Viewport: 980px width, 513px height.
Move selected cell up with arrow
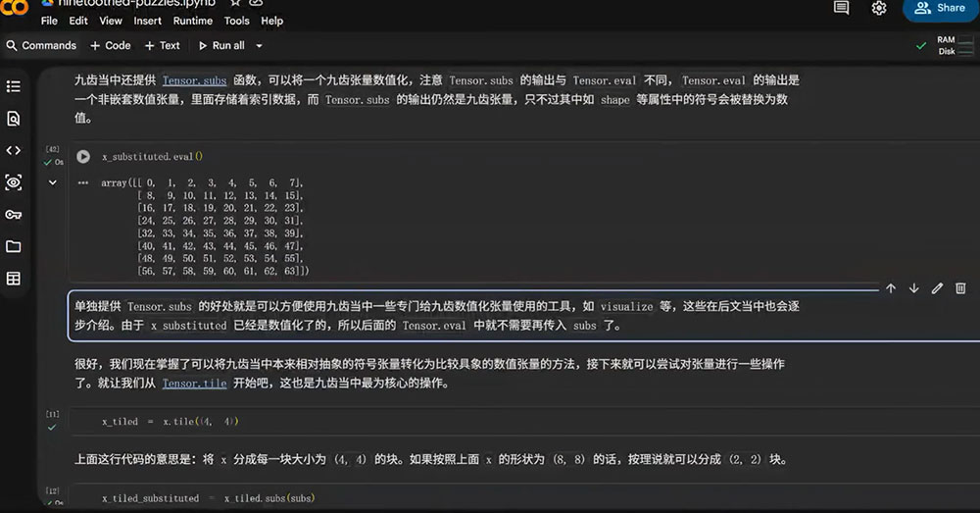coord(891,288)
